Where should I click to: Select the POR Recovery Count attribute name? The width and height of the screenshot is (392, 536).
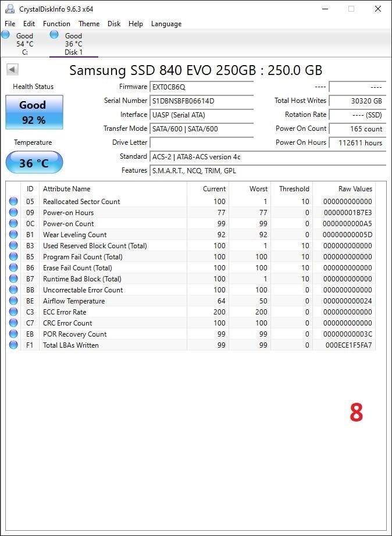74,334
